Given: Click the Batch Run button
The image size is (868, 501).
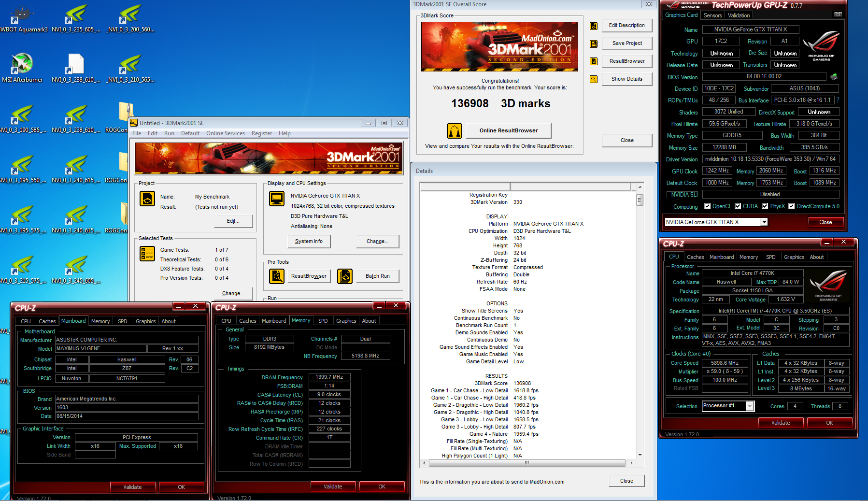Looking at the screenshot, I should pyautogui.click(x=378, y=276).
